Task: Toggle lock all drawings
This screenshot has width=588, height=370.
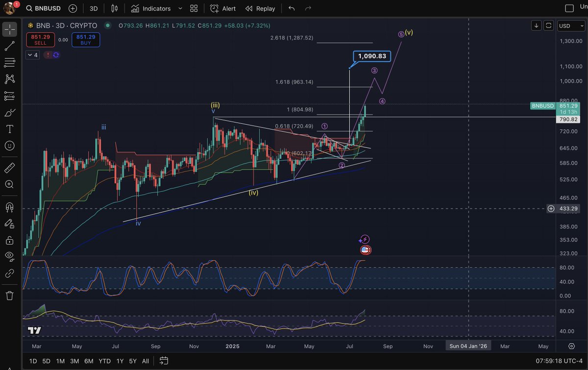Action: [x=9, y=240]
